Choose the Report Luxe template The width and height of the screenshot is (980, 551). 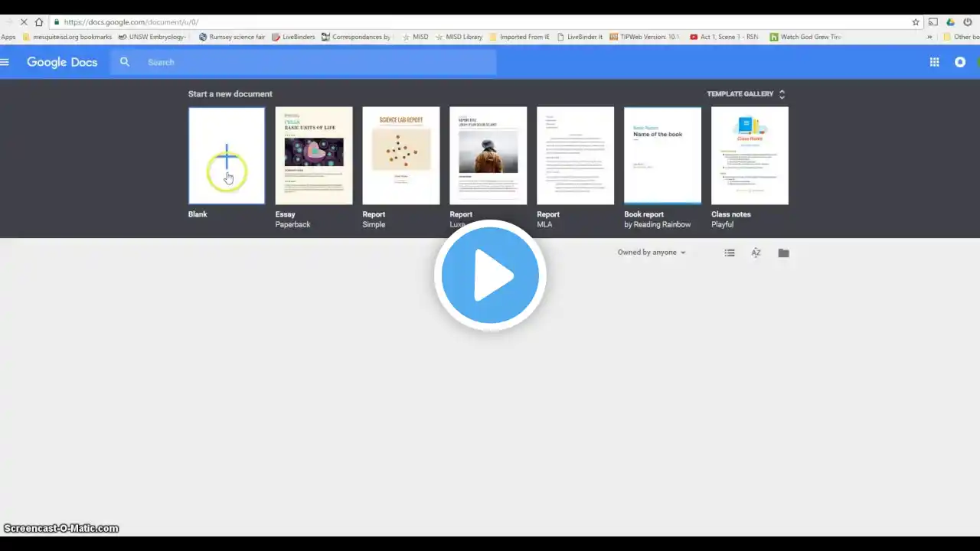(x=488, y=155)
